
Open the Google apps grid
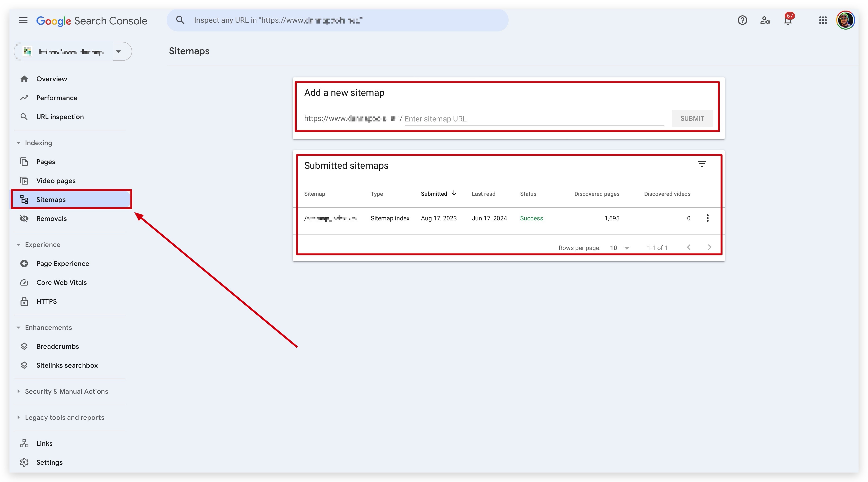click(x=823, y=20)
